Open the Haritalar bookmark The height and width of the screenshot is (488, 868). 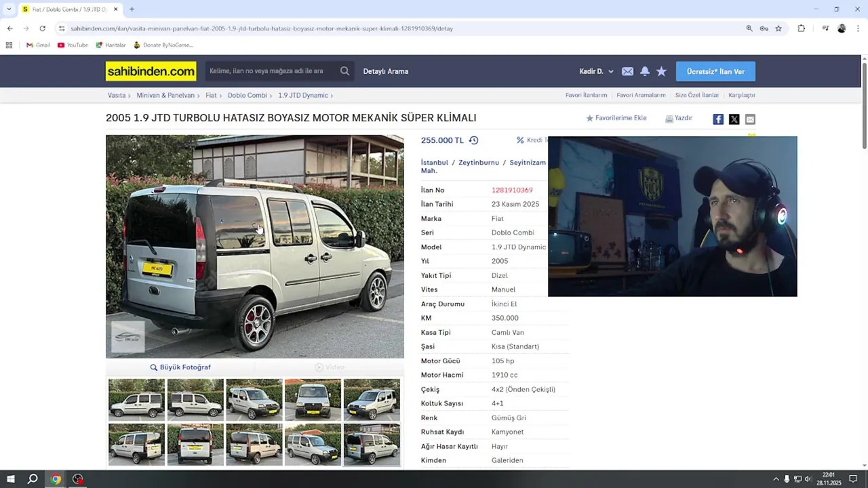111,45
